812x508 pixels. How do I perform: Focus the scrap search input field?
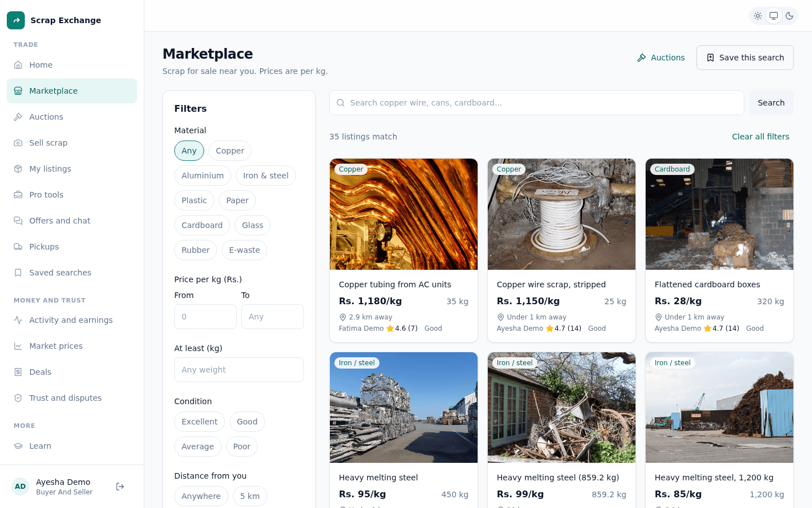537,103
